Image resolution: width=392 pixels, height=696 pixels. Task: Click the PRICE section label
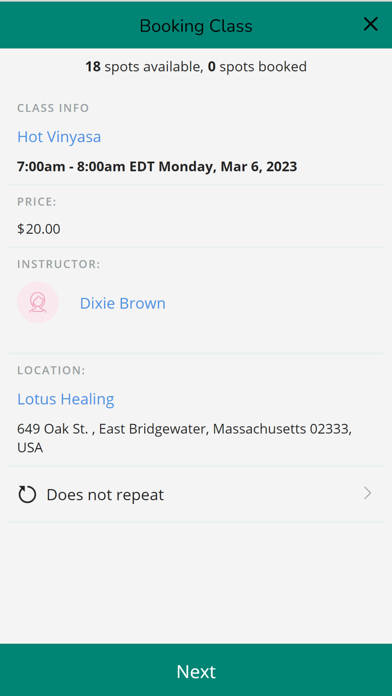[x=37, y=202]
